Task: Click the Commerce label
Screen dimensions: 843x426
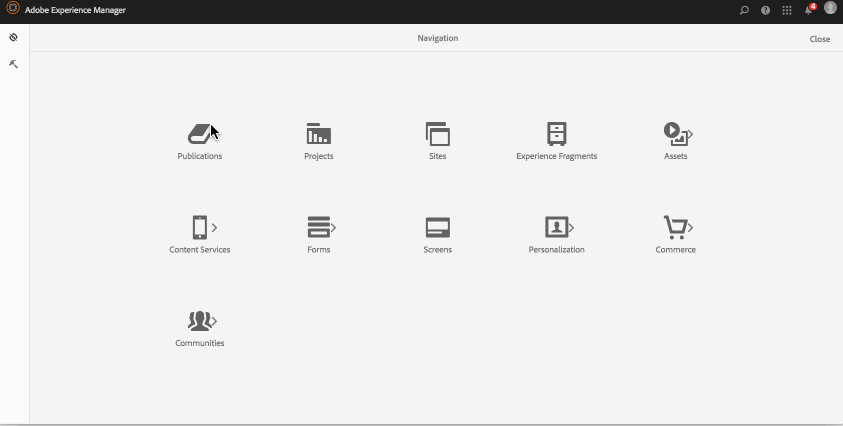Action: point(675,250)
